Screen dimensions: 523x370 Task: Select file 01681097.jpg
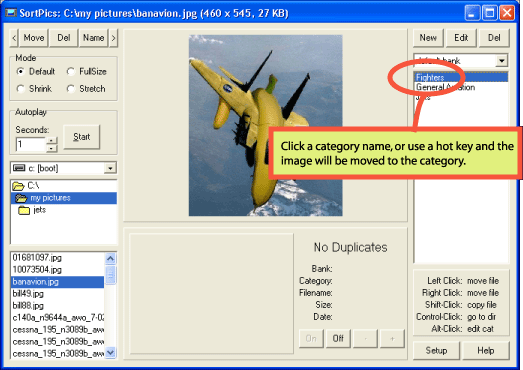[x=57, y=258]
